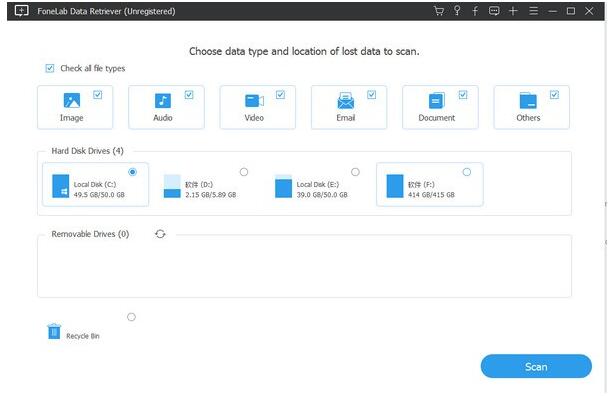The height and width of the screenshot is (396, 611).
Task: Open the shopping cart purchase icon
Action: click(438, 11)
